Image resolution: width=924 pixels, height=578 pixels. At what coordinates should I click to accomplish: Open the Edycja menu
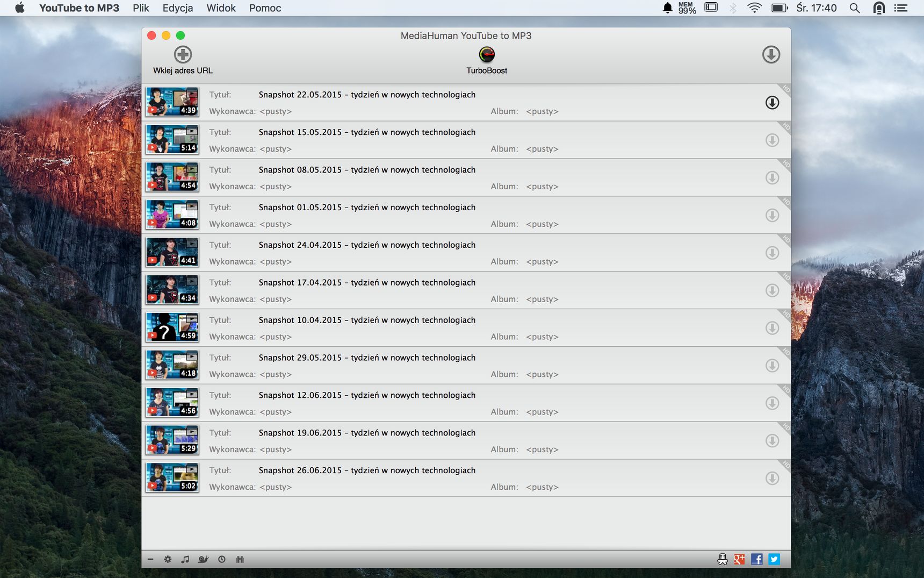(x=178, y=8)
